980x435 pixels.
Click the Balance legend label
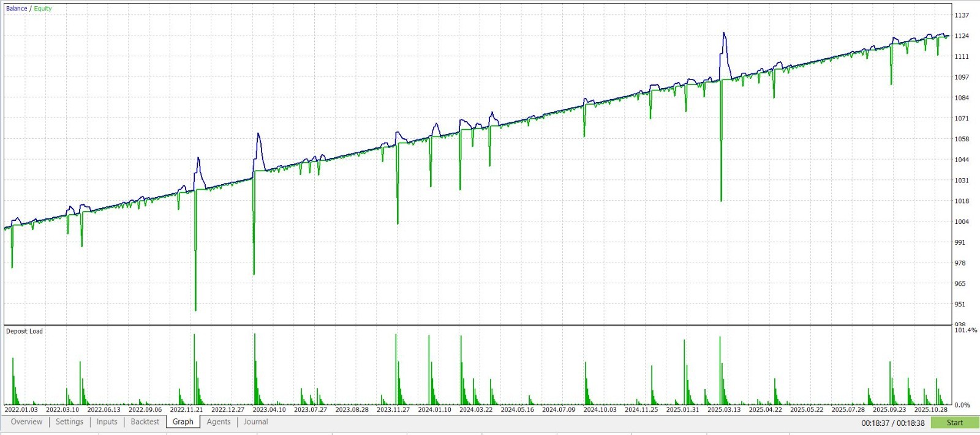click(x=17, y=9)
